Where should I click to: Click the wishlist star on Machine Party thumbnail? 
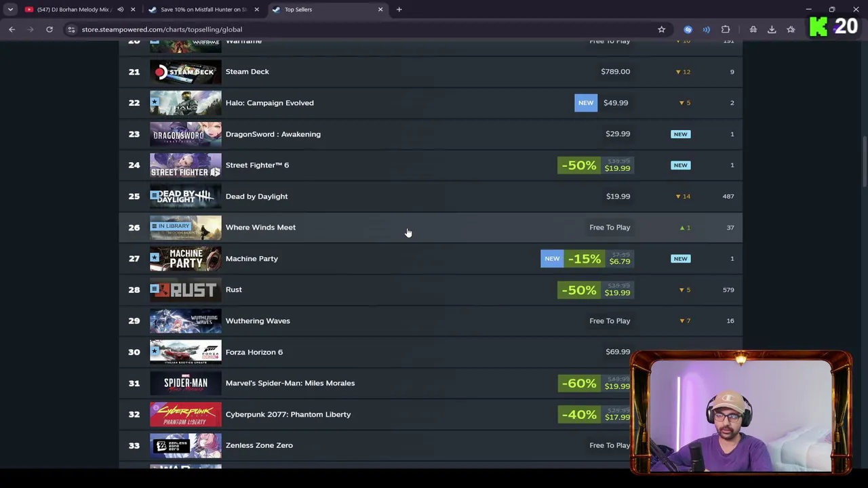coord(155,258)
